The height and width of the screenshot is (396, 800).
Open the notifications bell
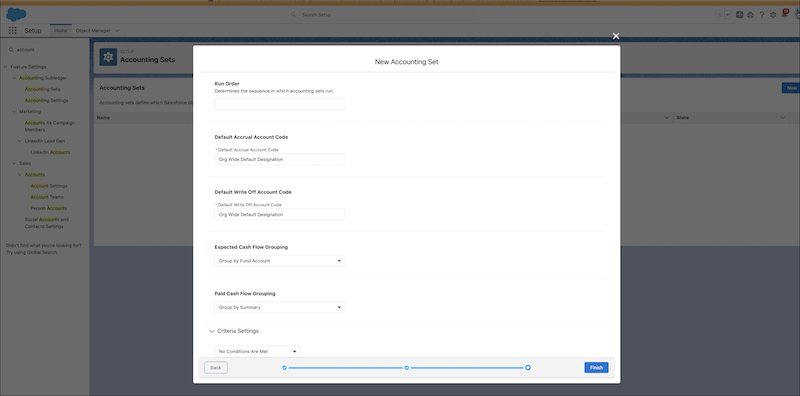(784, 14)
